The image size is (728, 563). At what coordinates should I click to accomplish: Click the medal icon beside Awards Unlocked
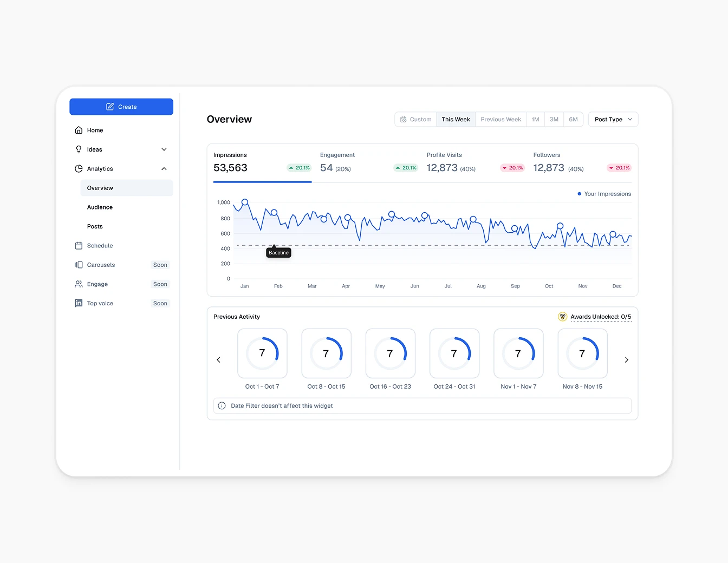[x=562, y=317]
